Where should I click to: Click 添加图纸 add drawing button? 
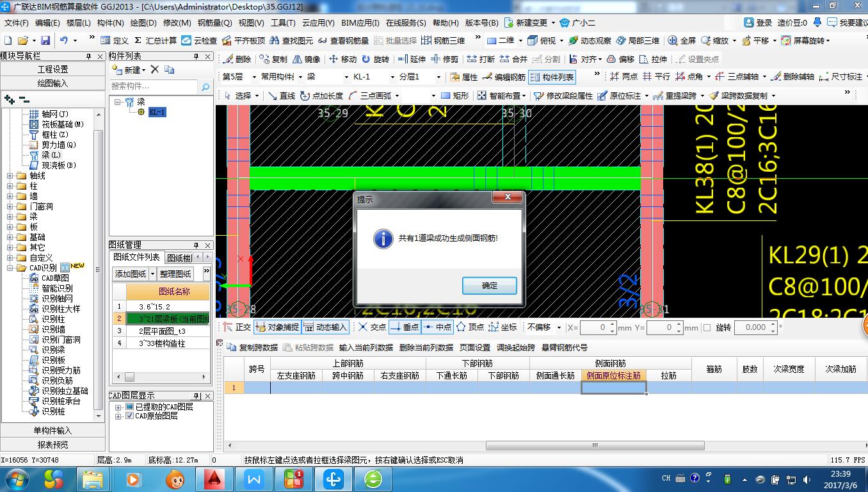coord(130,274)
